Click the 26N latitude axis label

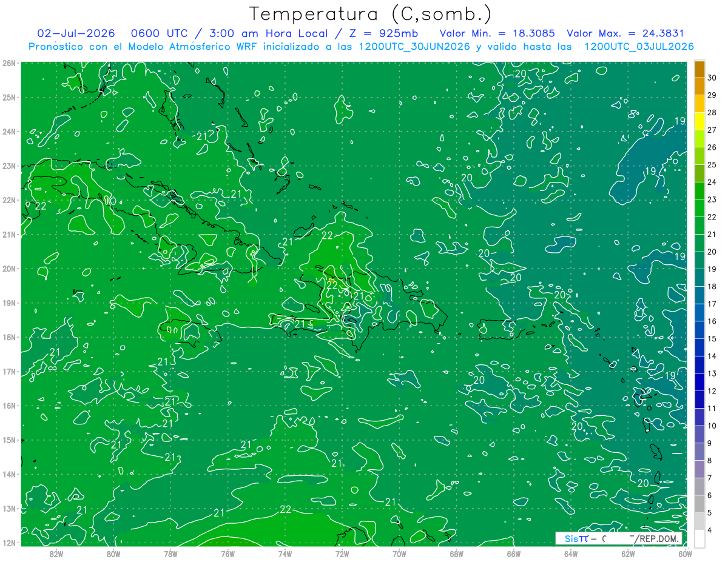[x=9, y=63]
